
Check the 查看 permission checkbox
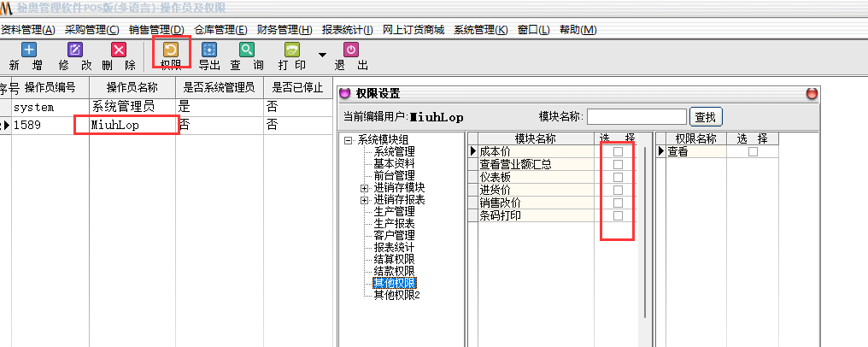pyautogui.click(x=753, y=151)
